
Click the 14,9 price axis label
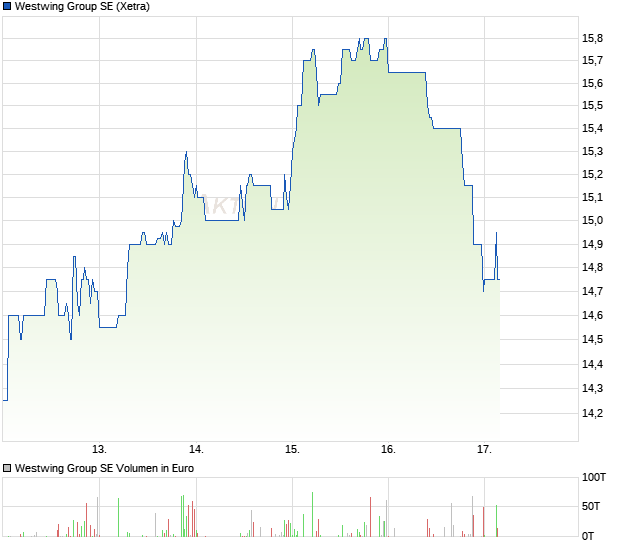coord(592,244)
